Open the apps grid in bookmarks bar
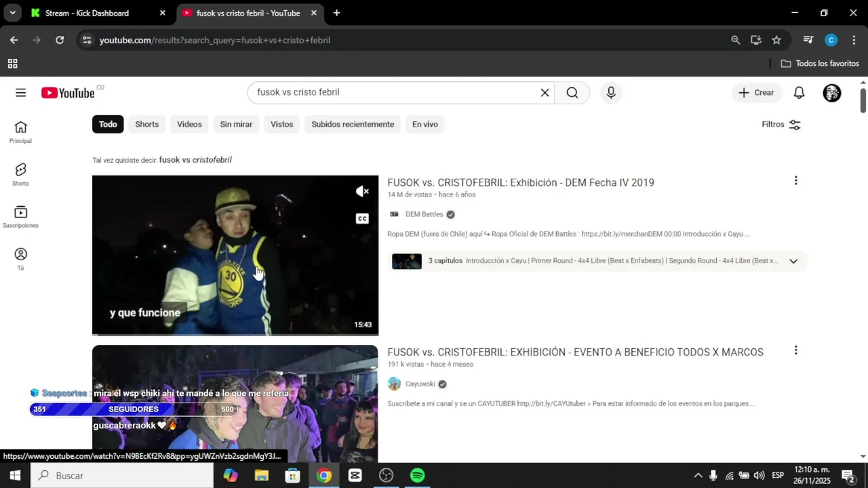The height and width of the screenshot is (488, 868). [x=12, y=64]
